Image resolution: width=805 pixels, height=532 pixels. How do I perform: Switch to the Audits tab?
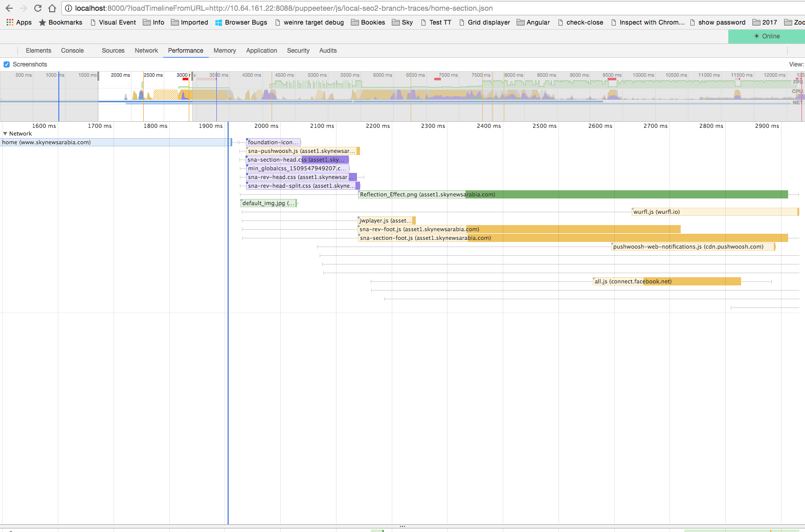pyautogui.click(x=328, y=51)
